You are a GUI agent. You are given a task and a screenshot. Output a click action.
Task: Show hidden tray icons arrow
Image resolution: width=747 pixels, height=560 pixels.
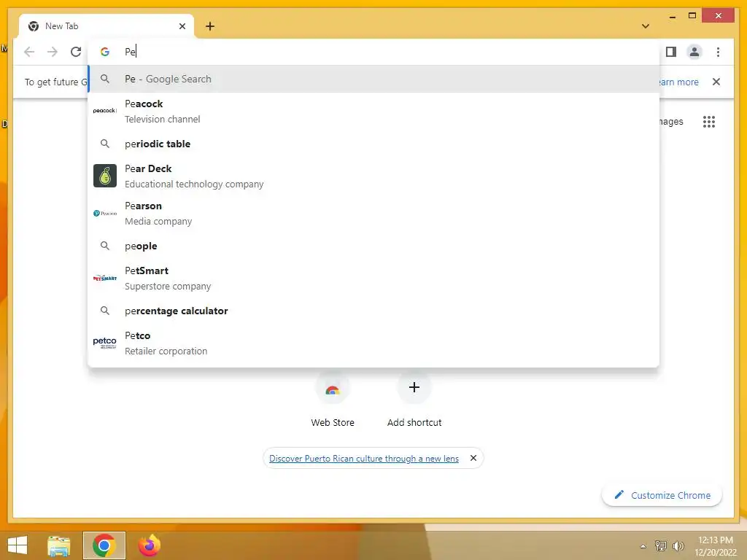[x=643, y=547]
